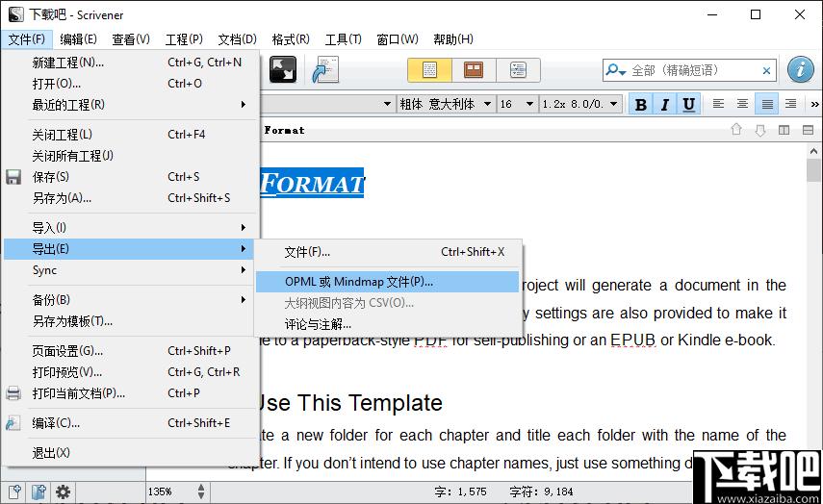
Task: Align text right
Action: [790, 104]
